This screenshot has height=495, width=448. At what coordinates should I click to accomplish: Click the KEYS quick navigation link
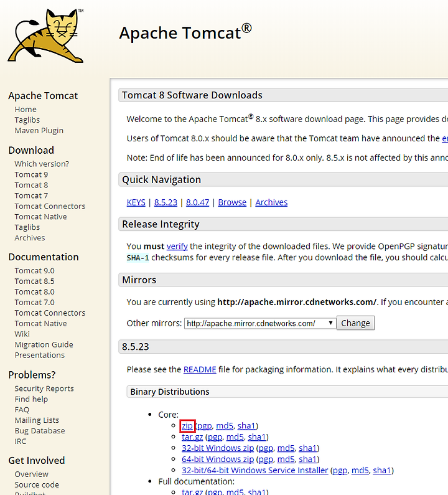pyautogui.click(x=136, y=202)
